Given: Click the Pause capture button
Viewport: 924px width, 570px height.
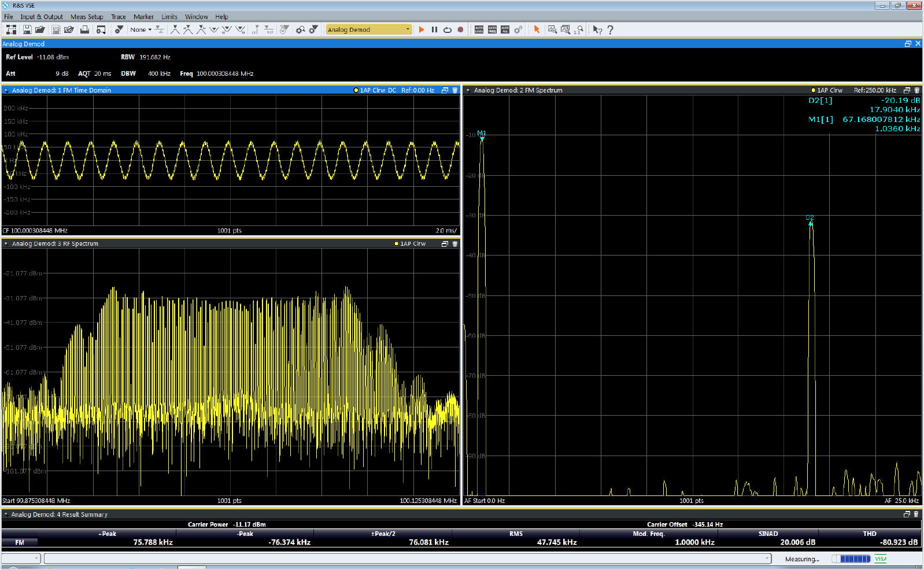Looking at the screenshot, I should coord(434,29).
